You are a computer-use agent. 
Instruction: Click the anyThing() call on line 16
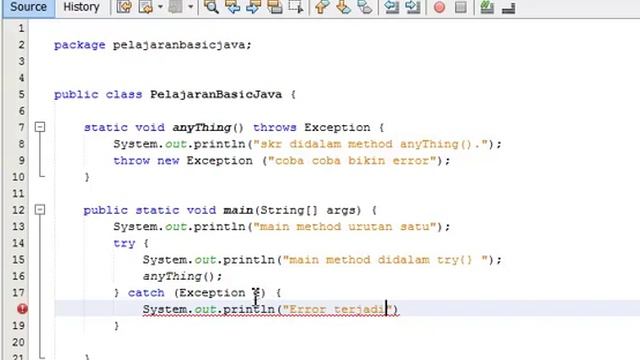point(182,277)
